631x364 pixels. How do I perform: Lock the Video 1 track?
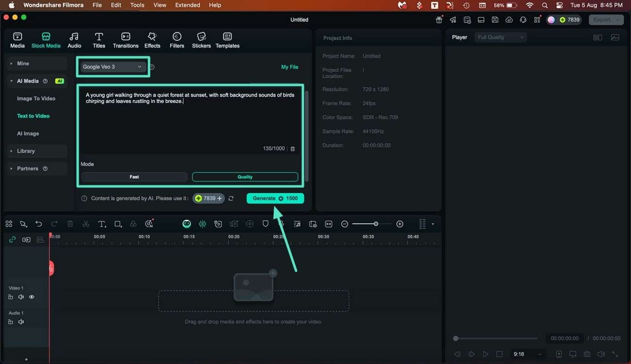11,297
